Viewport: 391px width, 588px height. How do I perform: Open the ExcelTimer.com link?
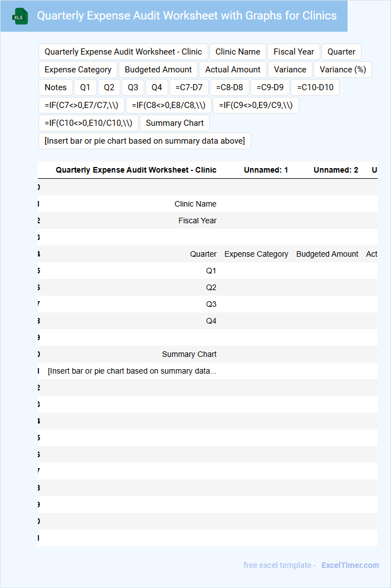click(x=350, y=565)
